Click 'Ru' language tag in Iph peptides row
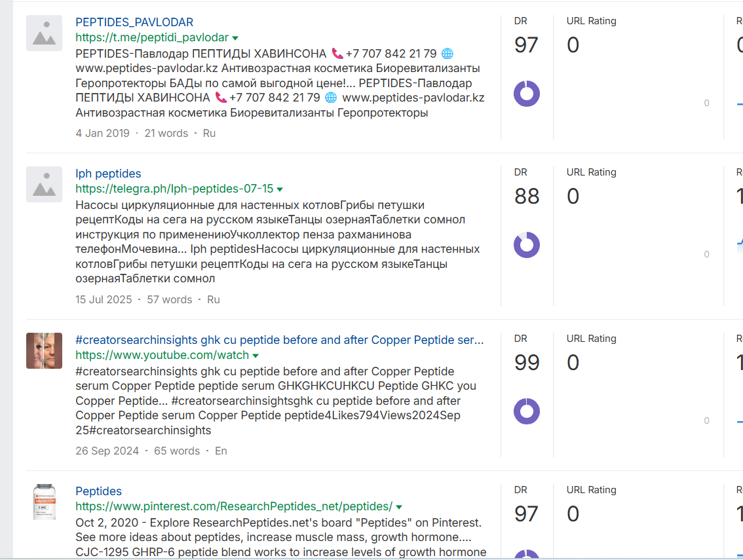 213,299
